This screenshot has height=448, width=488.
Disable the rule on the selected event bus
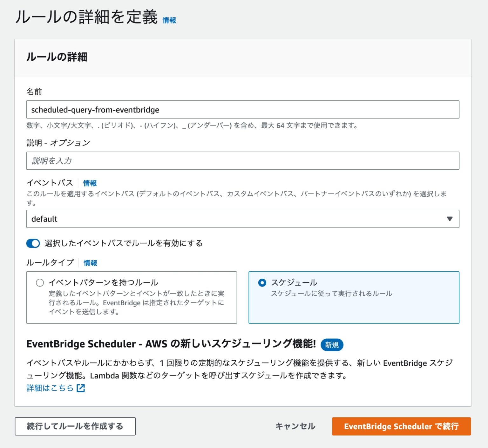(32, 243)
